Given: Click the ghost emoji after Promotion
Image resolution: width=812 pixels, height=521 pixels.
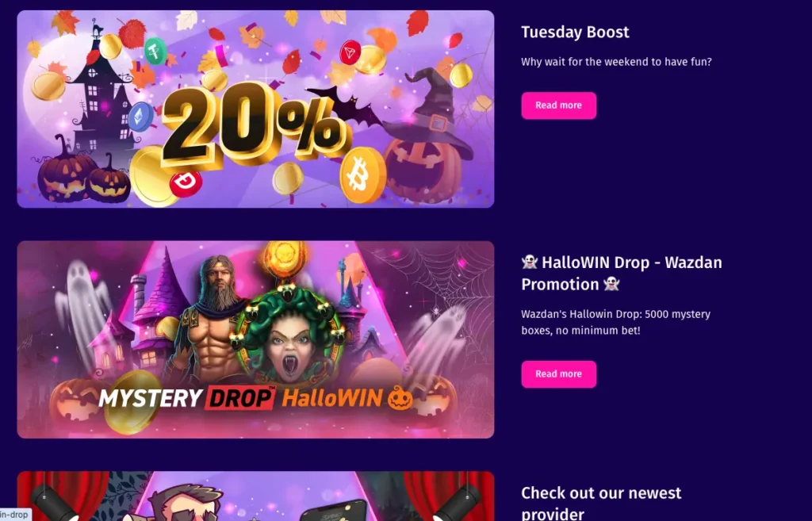Looking at the screenshot, I should (x=611, y=284).
